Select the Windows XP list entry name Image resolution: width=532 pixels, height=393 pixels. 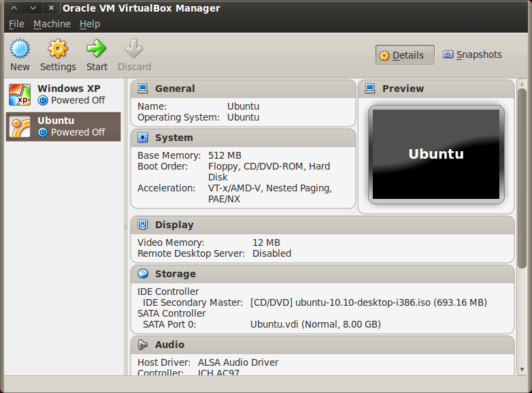69,89
